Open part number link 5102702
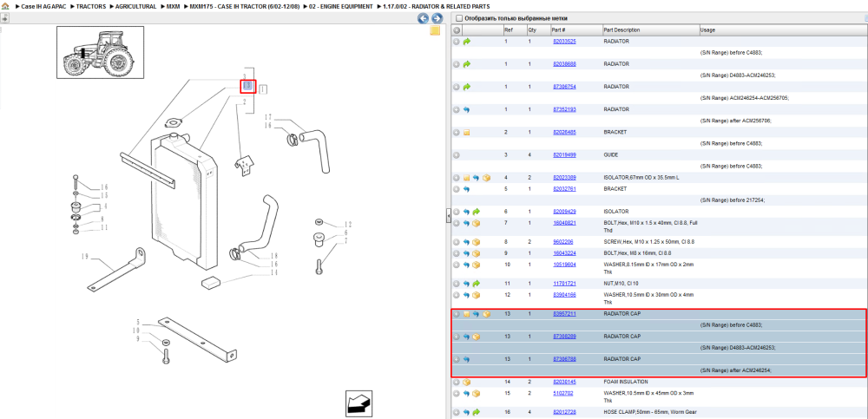Image resolution: width=868 pixels, height=419 pixels. point(562,394)
